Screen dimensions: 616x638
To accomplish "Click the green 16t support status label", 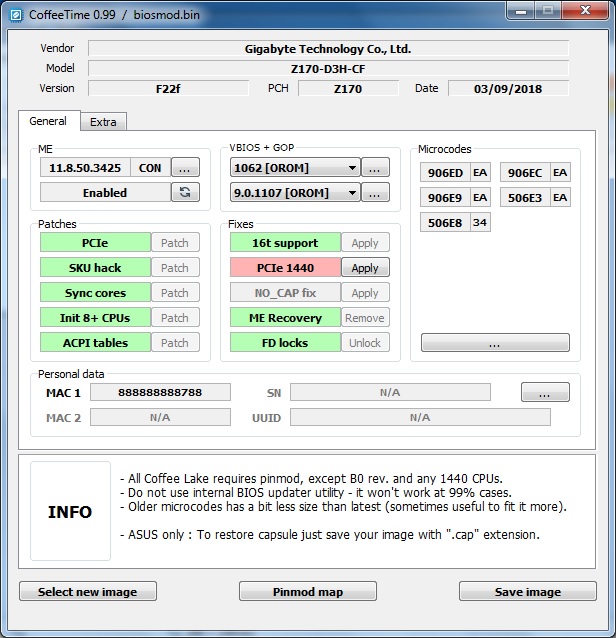I will tap(285, 243).
